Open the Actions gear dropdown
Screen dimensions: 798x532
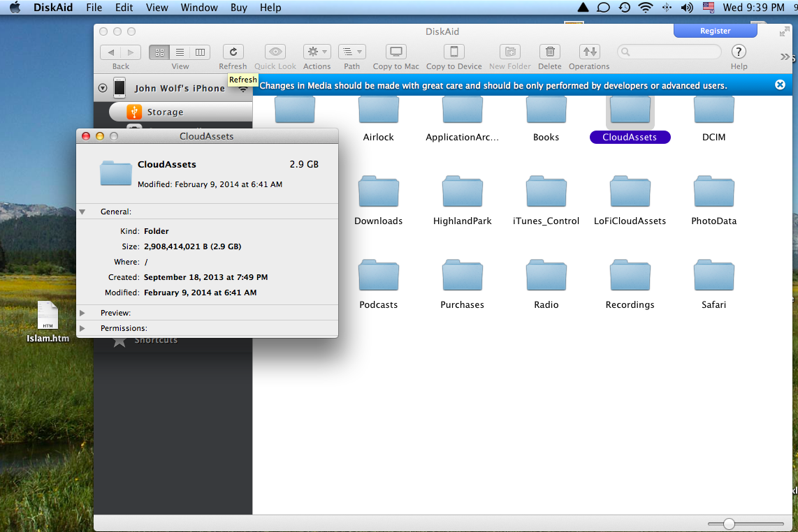coord(317,52)
